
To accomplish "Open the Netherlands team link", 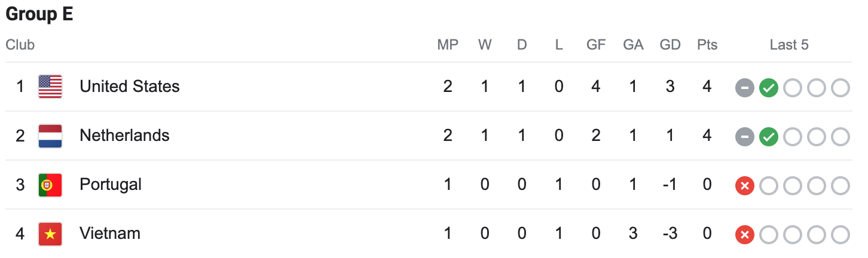I will (124, 136).
